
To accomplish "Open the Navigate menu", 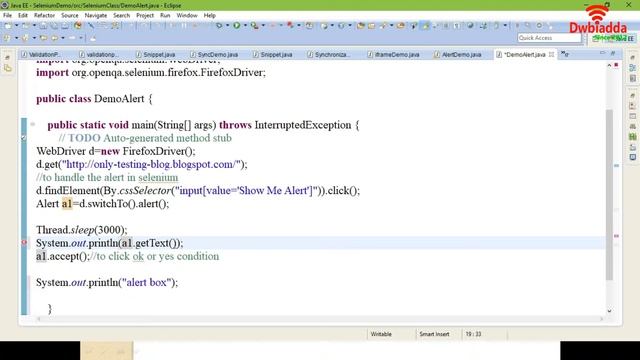I will tap(96, 16).
